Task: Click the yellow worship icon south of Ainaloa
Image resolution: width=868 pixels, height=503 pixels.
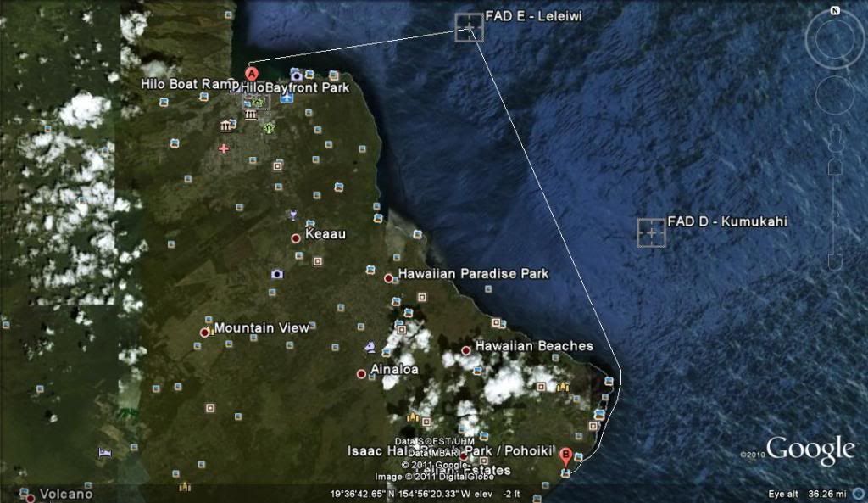Action: [413, 416]
